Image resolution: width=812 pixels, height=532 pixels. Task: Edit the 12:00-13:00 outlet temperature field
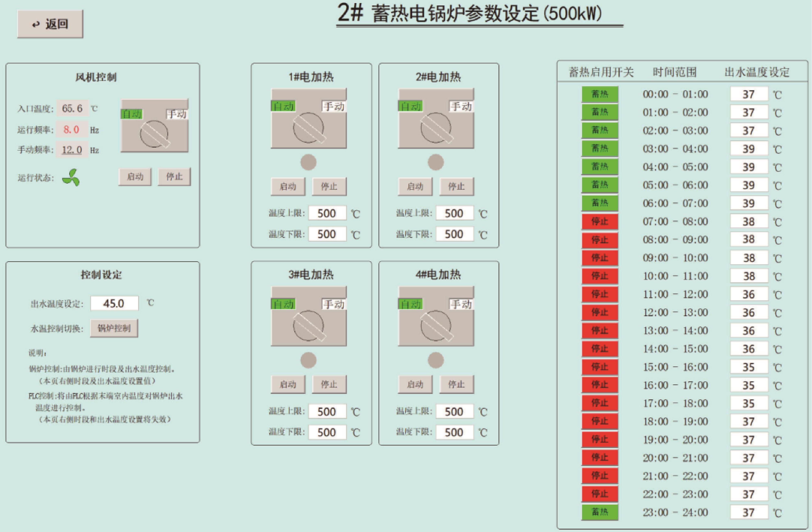click(749, 312)
